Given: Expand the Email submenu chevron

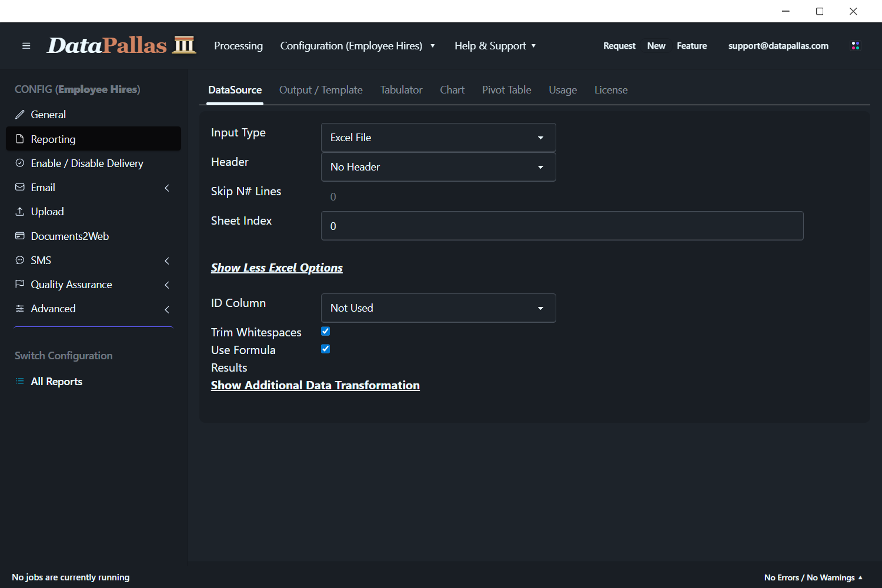Looking at the screenshot, I should pos(167,188).
